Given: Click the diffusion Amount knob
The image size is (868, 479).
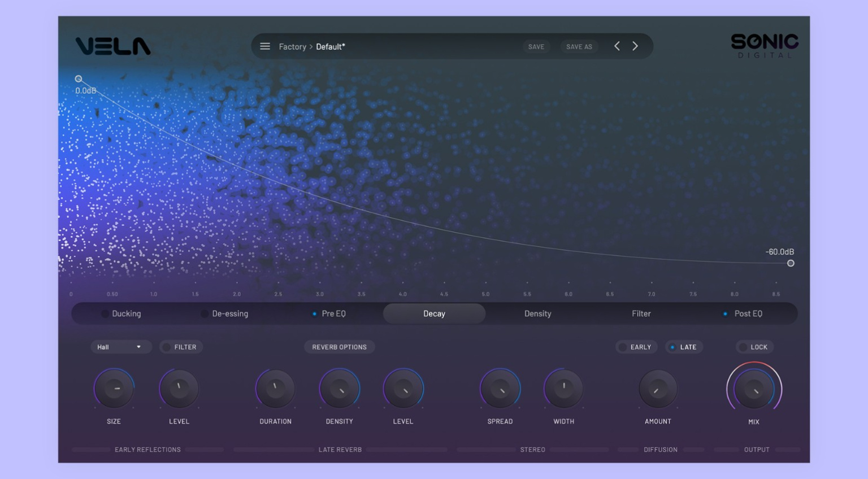Looking at the screenshot, I should tap(658, 389).
